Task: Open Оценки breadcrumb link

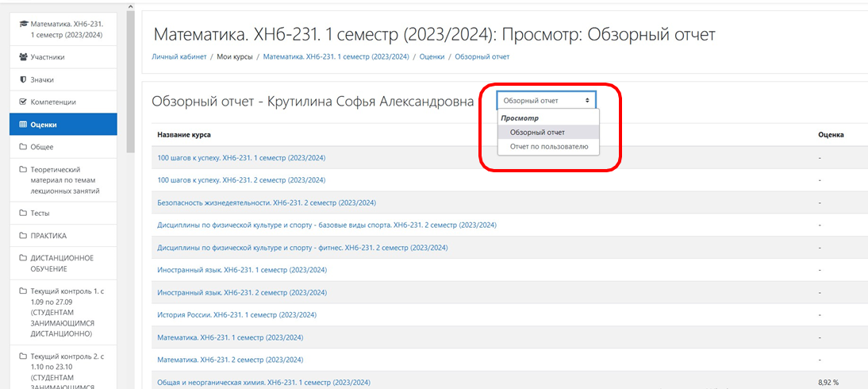Action: pos(432,56)
